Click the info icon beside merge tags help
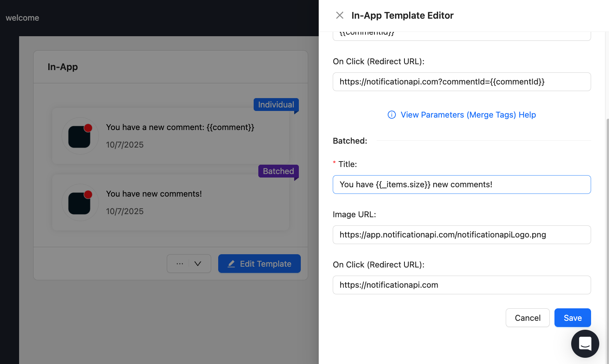 coord(392,115)
